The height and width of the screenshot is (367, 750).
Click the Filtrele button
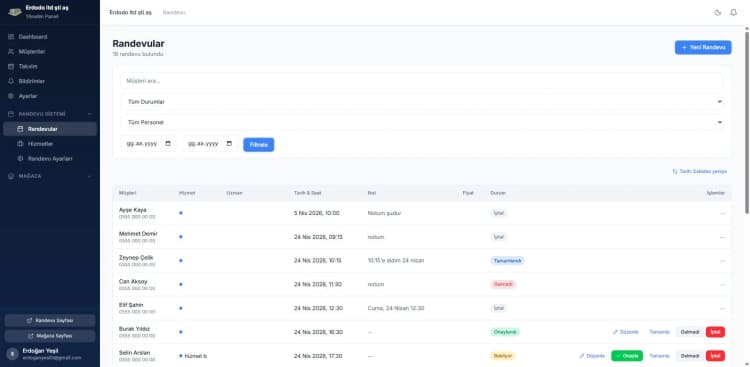tap(258, 145)
